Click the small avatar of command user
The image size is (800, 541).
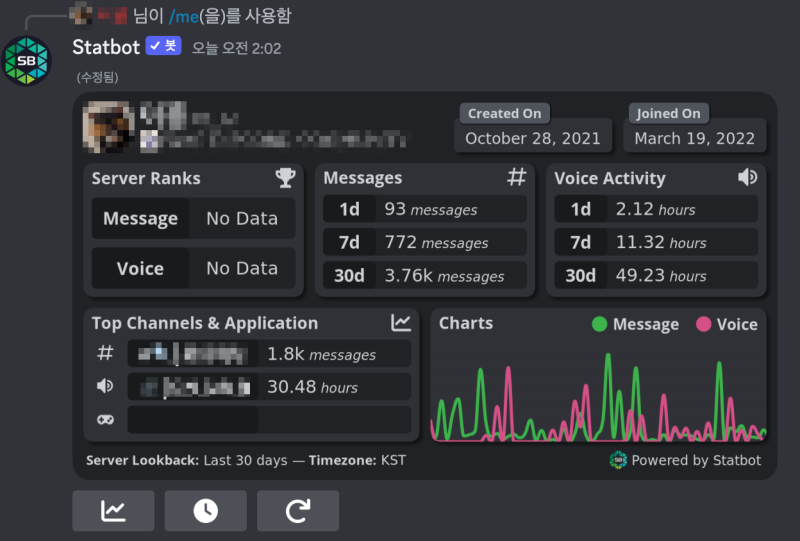coord(81,14)
